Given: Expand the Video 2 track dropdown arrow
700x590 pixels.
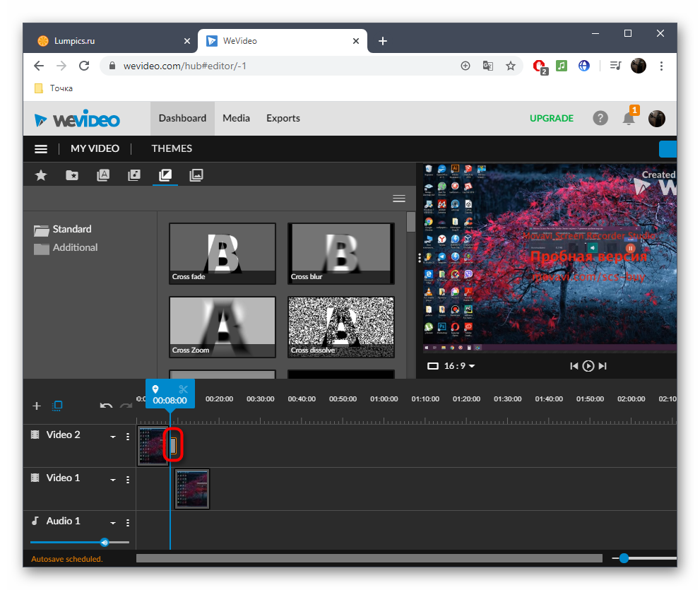Looking at the screenshot, I should click(113, 437).
